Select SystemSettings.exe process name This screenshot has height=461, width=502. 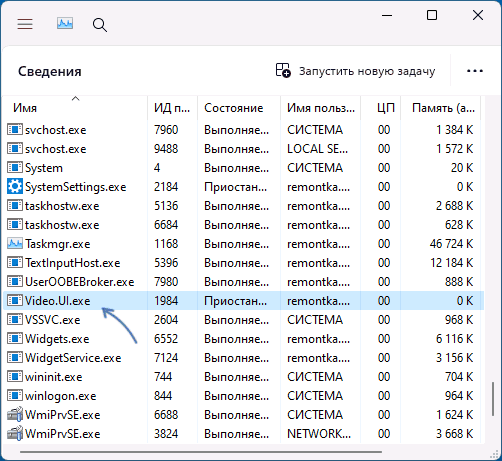point(76,187)
